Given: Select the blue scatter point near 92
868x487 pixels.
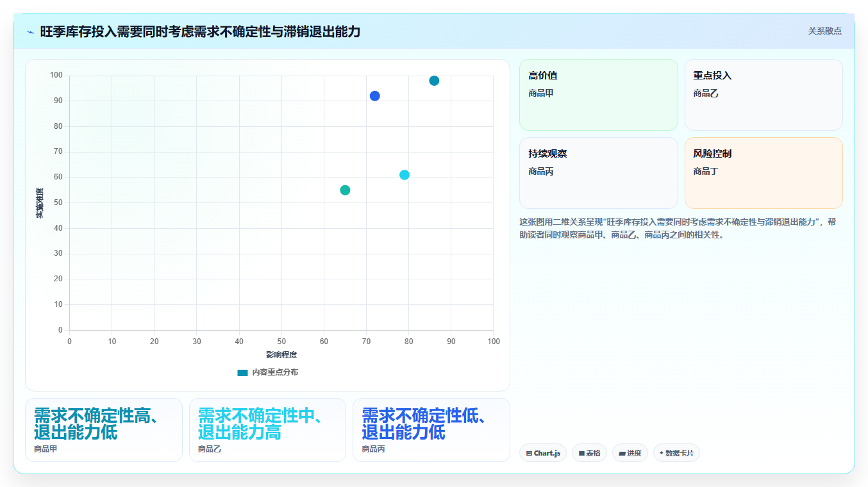Looking at the screenshot, I should point(375,96).
